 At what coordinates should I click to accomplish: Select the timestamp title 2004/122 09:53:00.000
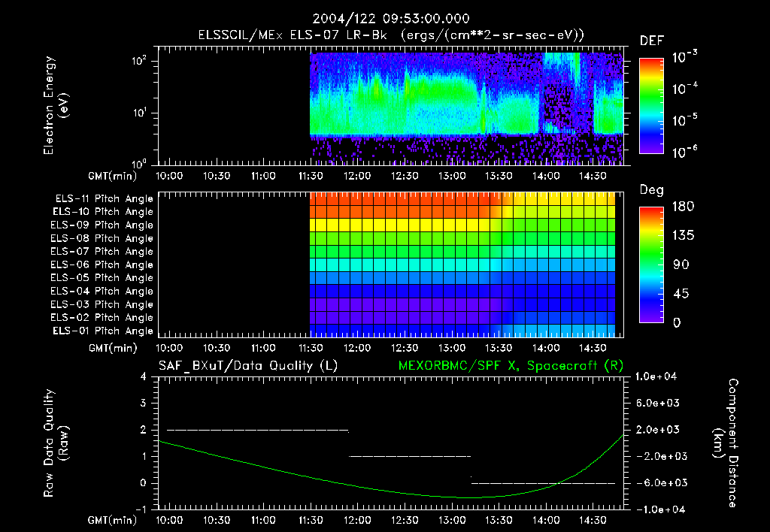pyautogui.click(x=391, y=19)
